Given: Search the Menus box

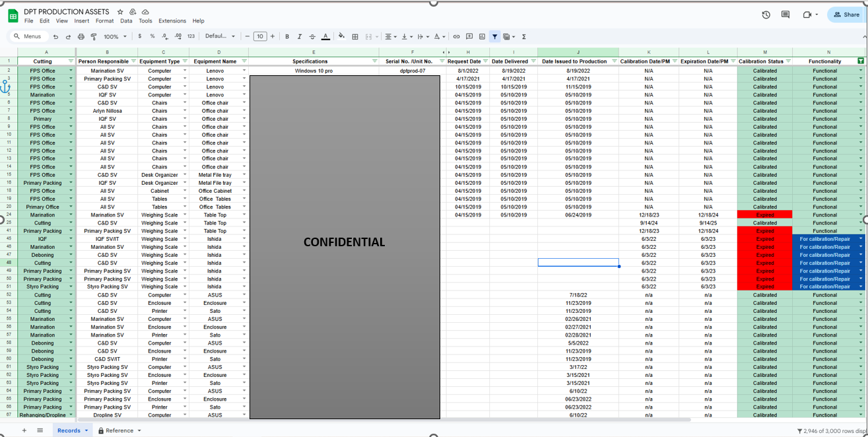Looking at the screenshot, I should point(28,37).
